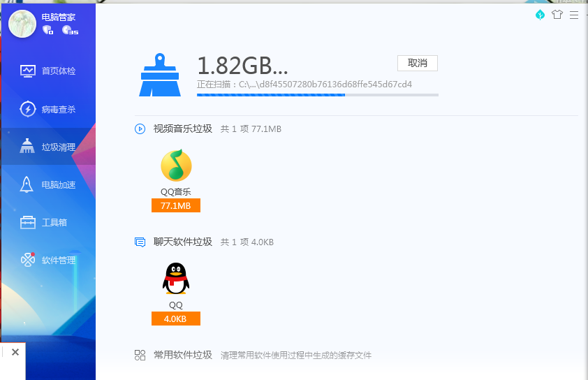Open the shield badge under 电脑管家

point(47,30)
